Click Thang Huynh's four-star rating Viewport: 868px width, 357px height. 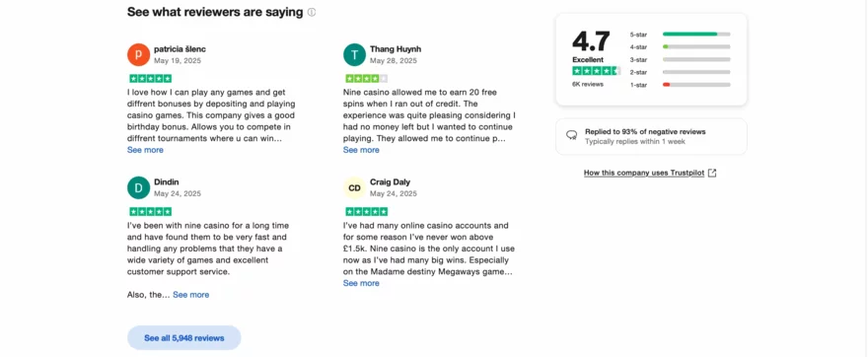coord(367,79)
